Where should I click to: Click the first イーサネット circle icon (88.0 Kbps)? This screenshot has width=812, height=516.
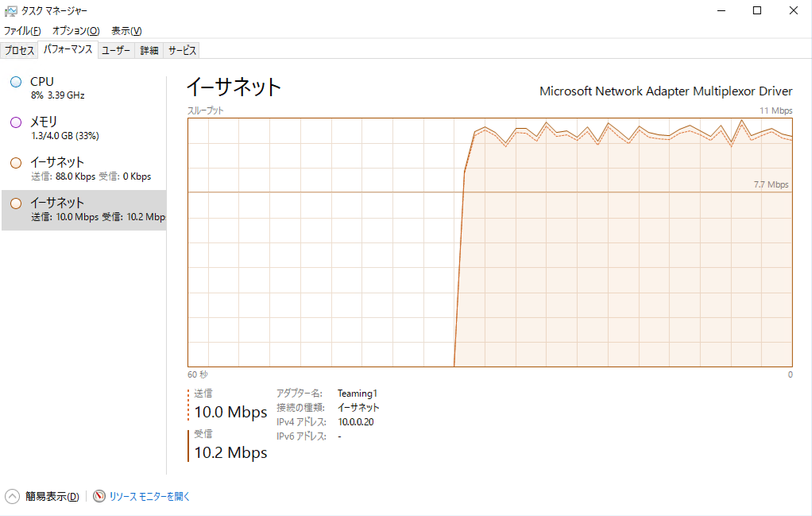16,163
